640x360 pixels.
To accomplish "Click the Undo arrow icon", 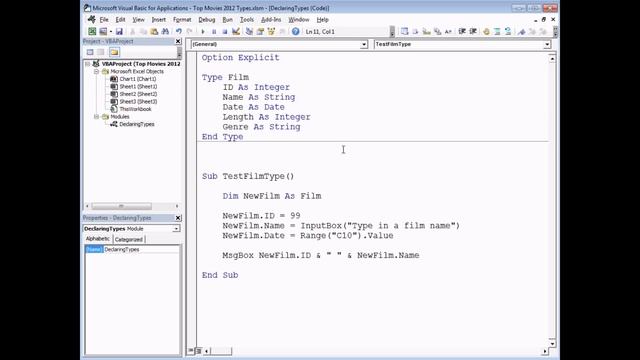I will (179, 31).
